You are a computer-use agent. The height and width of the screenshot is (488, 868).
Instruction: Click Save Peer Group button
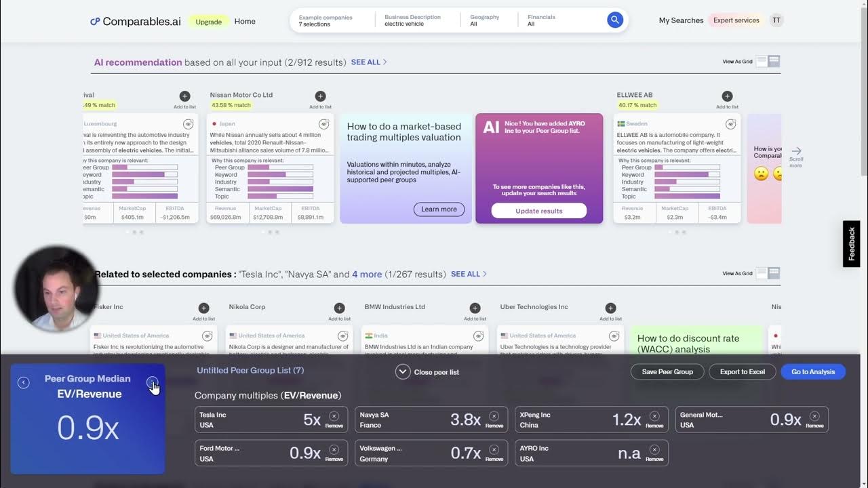click(667, 371)
